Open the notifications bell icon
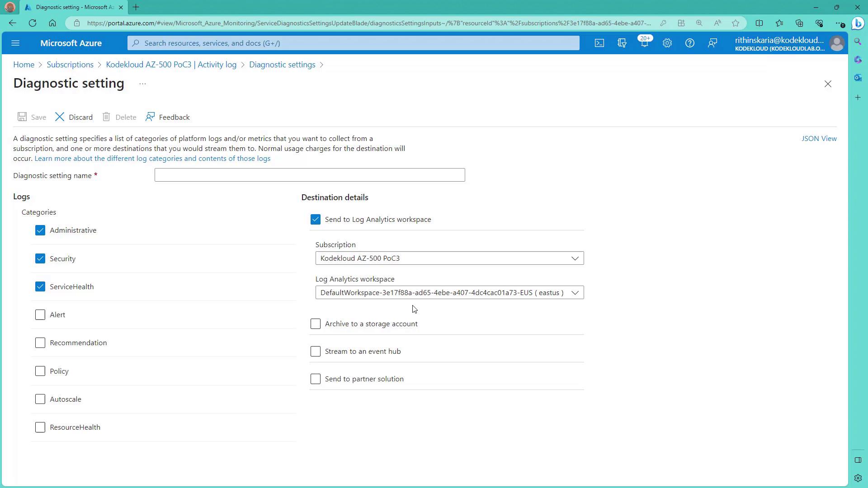 [644, 43]
